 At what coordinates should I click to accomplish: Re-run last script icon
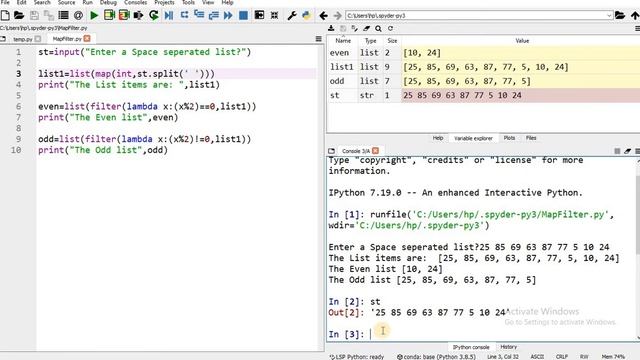click(x=153, y=16)
